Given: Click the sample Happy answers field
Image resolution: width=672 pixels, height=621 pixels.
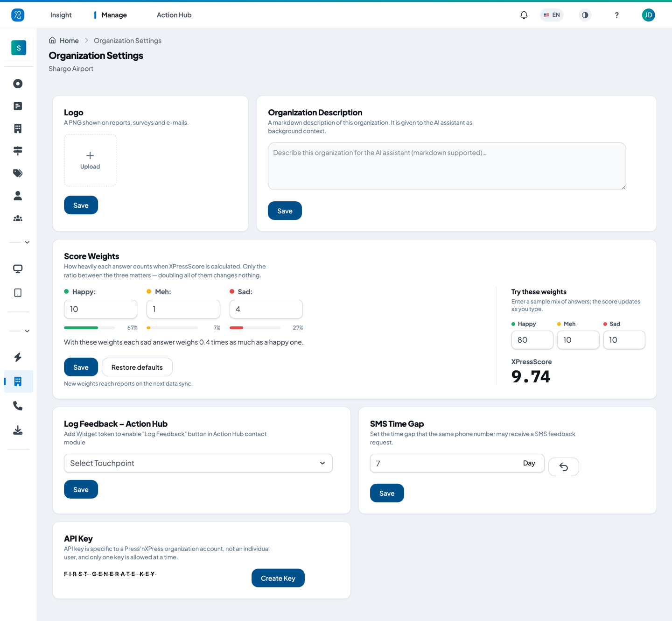Looking at the screenshot, I should coord(532,340).
